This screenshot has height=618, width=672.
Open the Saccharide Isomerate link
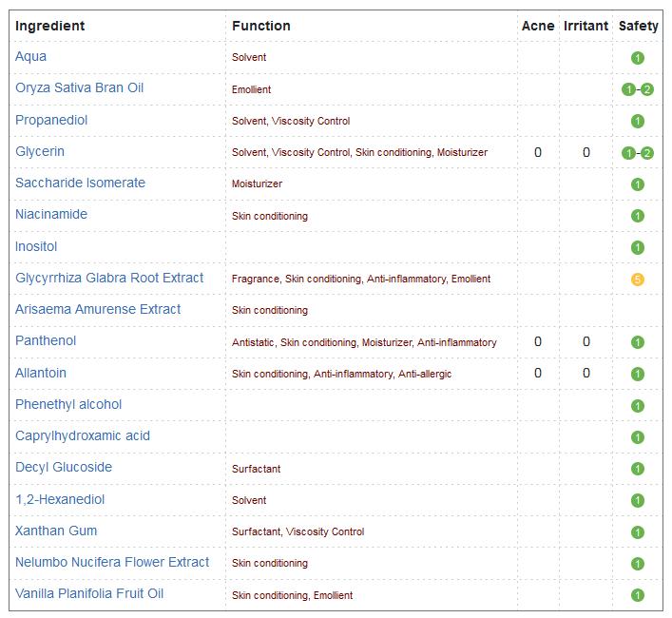pyautogui.click(x=80, y=183)
